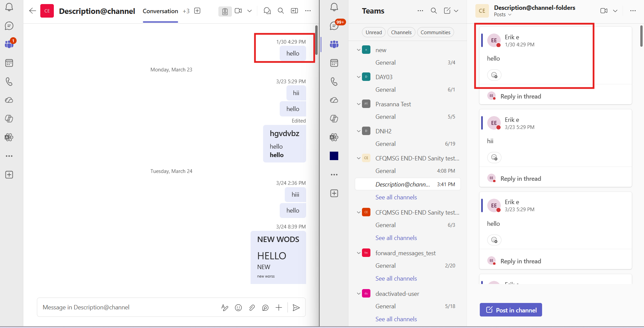Click the left conversation scrollbar
The image size is (644, 328).
[316, 40]
